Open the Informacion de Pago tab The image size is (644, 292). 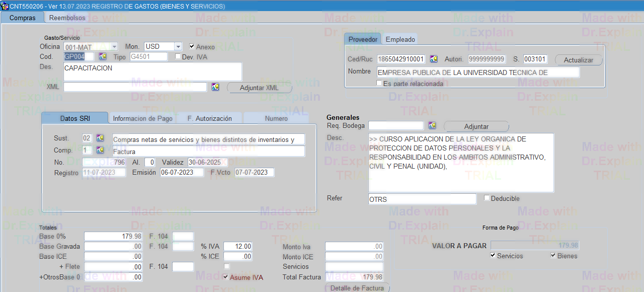tap(142, 118)
